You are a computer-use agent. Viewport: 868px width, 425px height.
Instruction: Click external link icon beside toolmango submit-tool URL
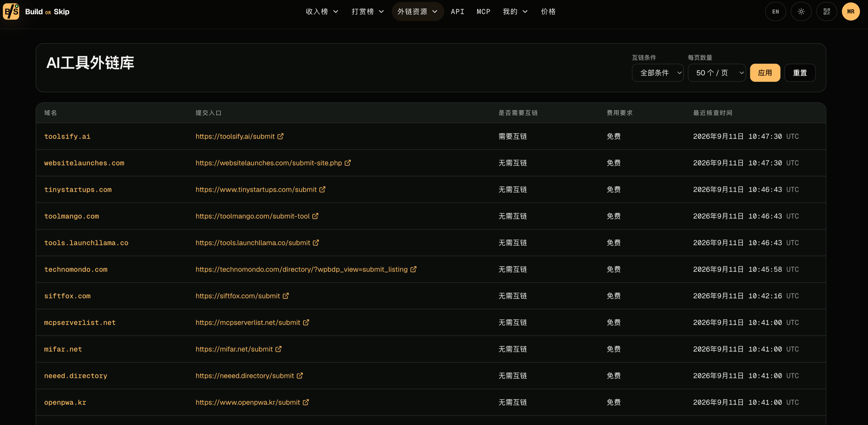315,216
